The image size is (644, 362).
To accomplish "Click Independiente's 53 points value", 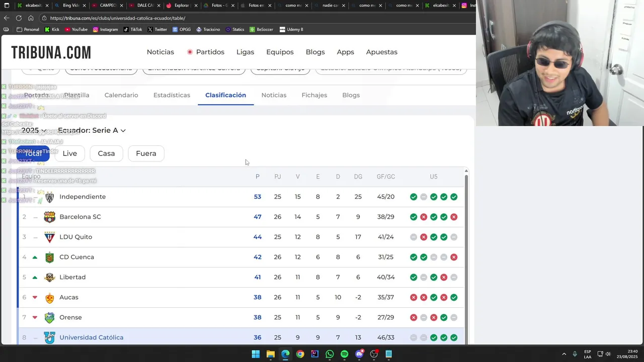I will (x=258, y=197).
